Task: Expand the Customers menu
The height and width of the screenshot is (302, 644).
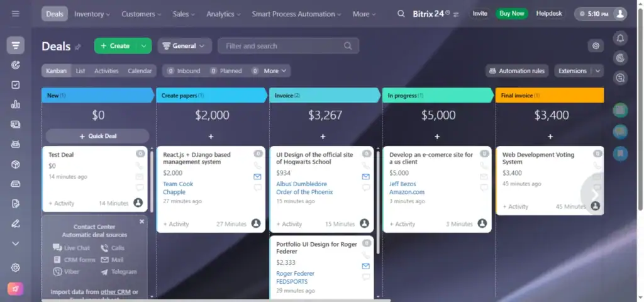Action: [x=142, y=14]
